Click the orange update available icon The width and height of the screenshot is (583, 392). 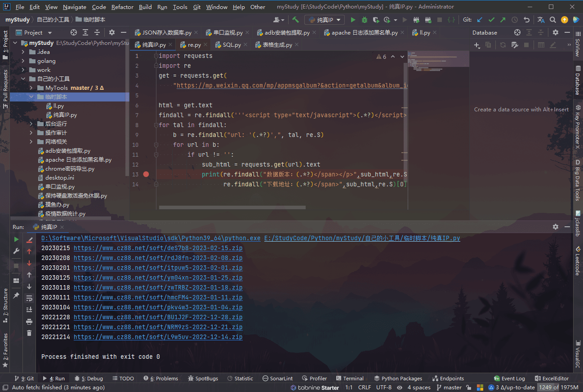[x=565, y=20]
